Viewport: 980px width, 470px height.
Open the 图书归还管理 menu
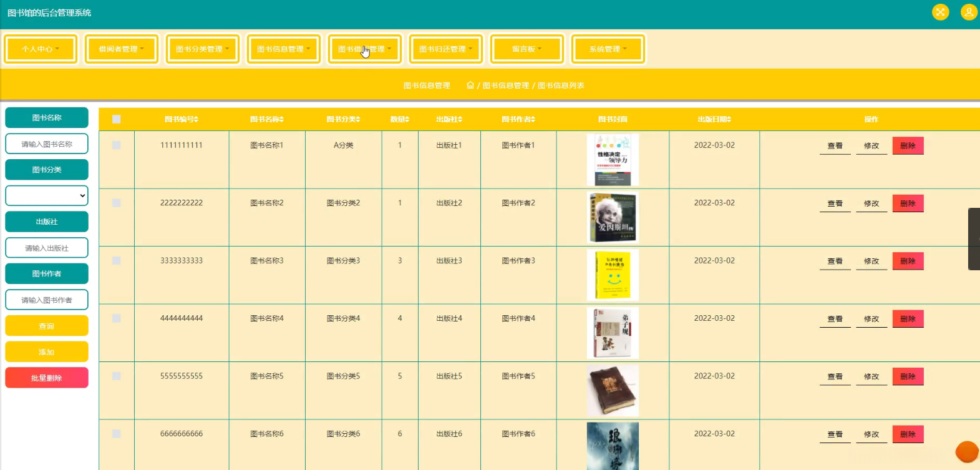(x=446, y=49)
